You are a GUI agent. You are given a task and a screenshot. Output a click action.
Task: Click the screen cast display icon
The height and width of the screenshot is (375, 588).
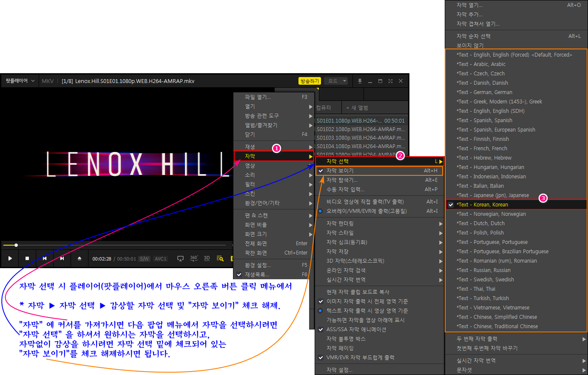pos(180,258)
